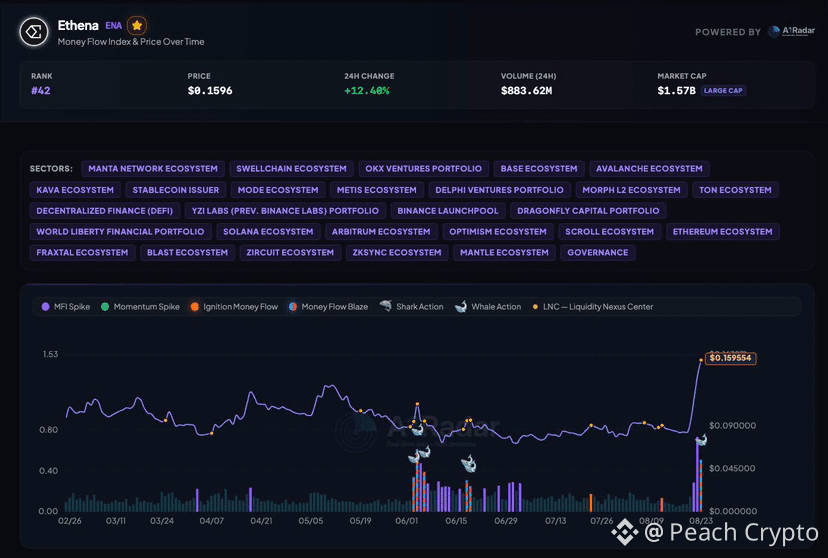This screenshot has width=828, height=558.
Task: Select the Mantle Ecosystem tag
Action: [504, 252]
